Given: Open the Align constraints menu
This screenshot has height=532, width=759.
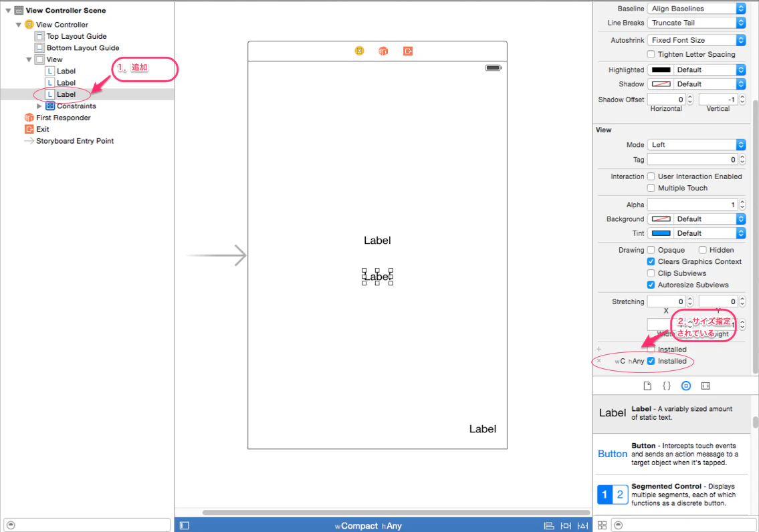Looking at the screenshot, I should point(549,526).
